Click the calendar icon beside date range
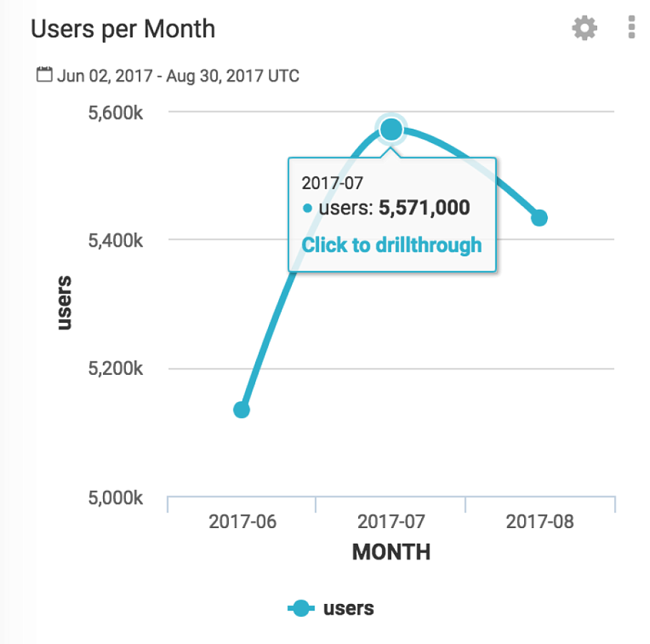Image resolution: width=650 pixels, height=644 pixels. (44, 74)
